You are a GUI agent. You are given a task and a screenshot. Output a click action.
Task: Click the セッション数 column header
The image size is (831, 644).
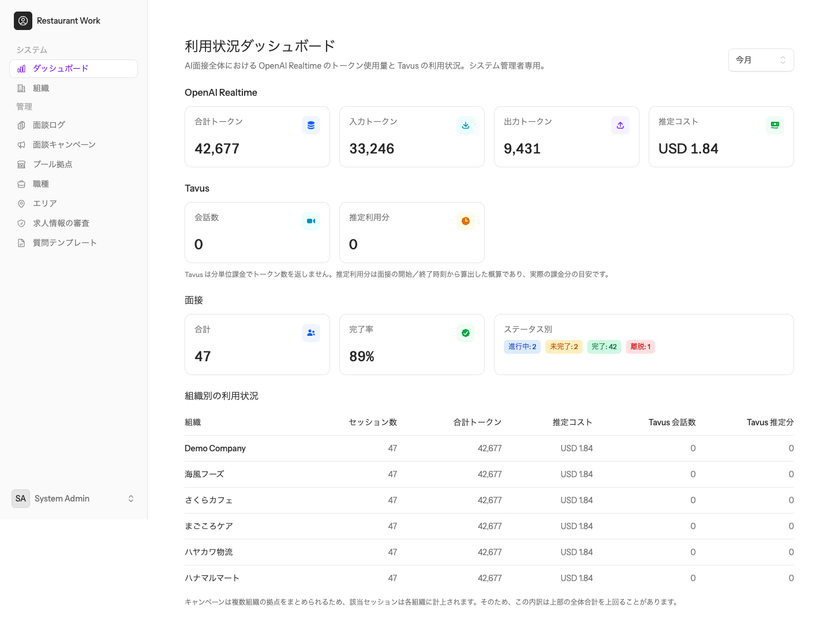tap(373, 422)
